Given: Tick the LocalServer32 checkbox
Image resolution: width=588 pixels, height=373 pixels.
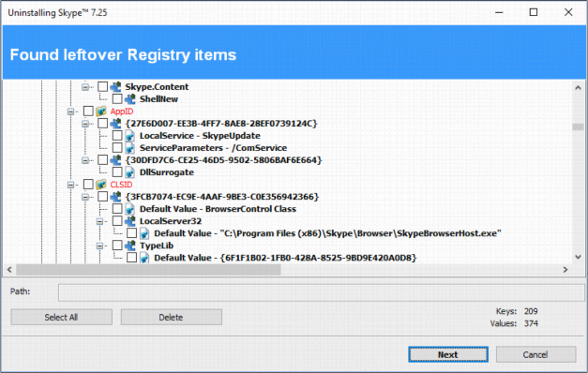Looking at the screenshot, I should tap(117, 221).
